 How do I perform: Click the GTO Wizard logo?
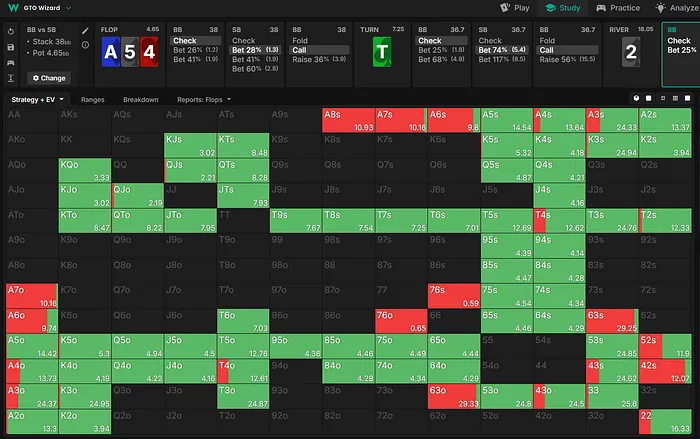click(11, 8)
